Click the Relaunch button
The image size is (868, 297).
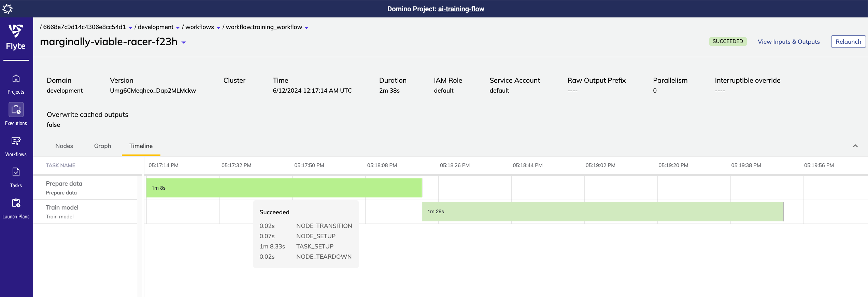[x=848, y=42]
